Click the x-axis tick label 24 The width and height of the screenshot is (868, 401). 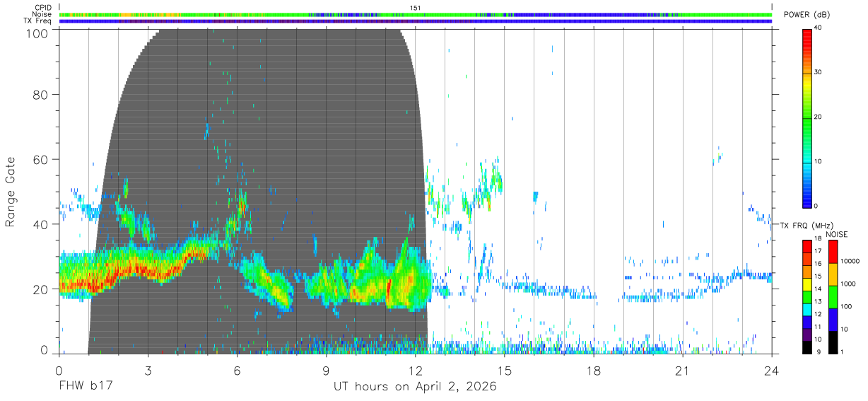(771, 370)
